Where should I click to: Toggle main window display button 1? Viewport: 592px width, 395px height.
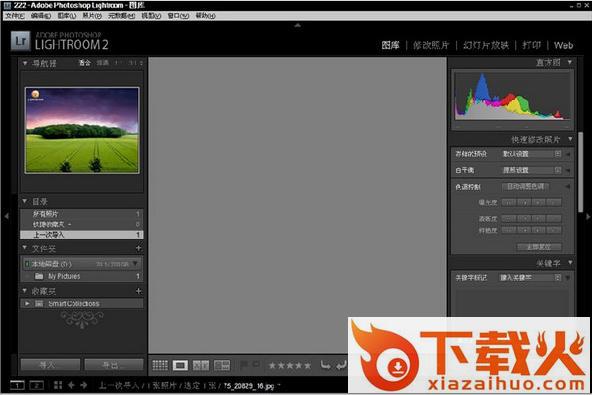coord(17,385)
